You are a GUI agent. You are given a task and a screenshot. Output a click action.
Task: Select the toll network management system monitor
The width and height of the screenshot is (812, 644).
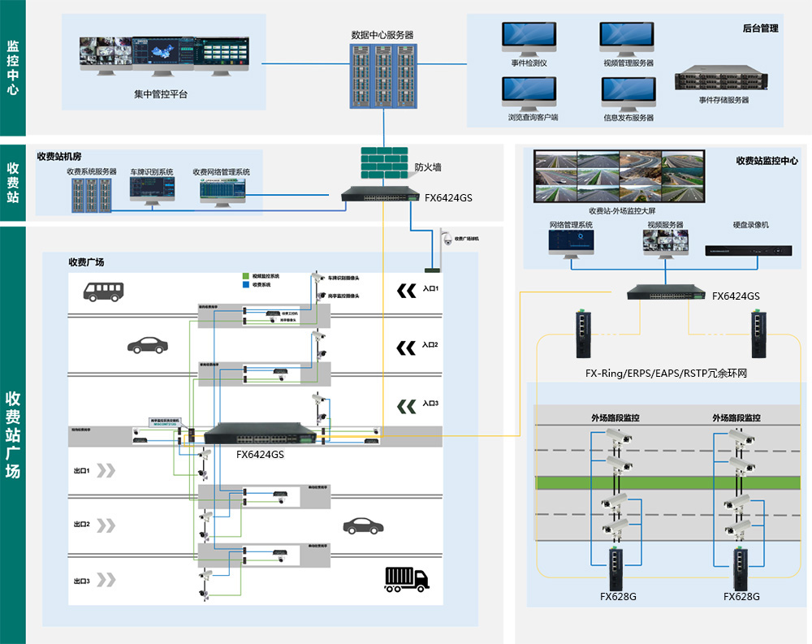pyautogui.click(x=222, y=193)
